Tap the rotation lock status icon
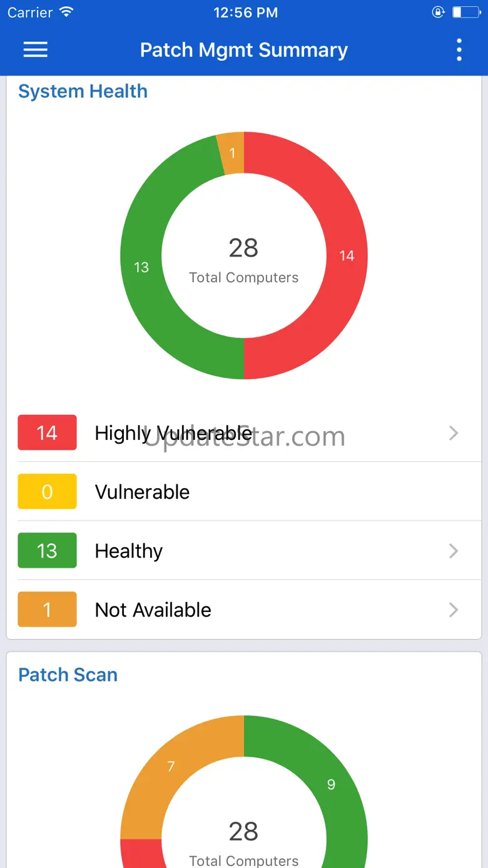This screenshot has height=868, width=488. (x=439, y=13)
